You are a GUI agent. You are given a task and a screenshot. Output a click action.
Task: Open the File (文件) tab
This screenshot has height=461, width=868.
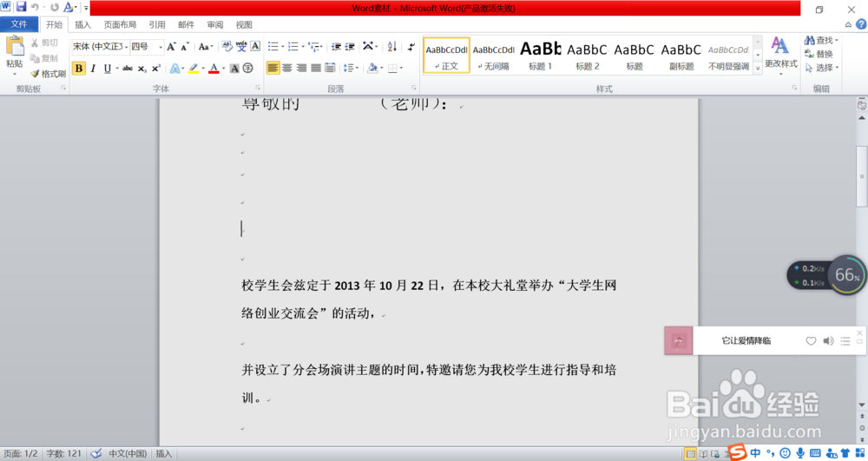pyautogui.click(x=19, y=24)
